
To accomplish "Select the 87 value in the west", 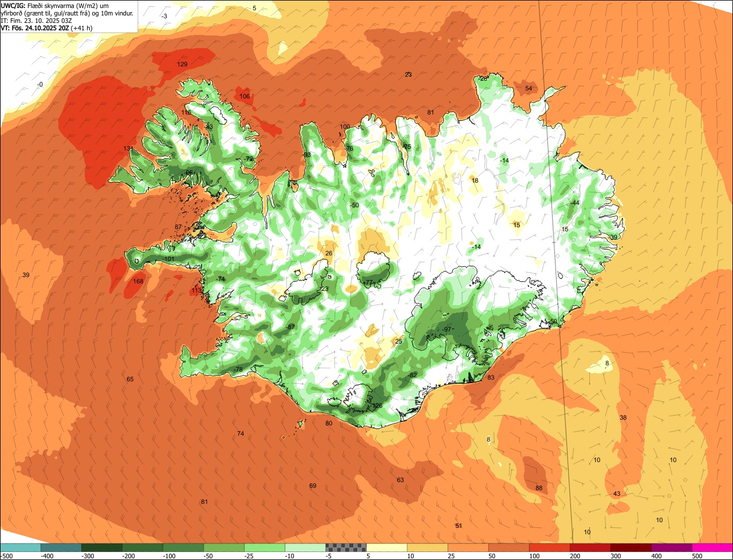I will pos(178,227).
